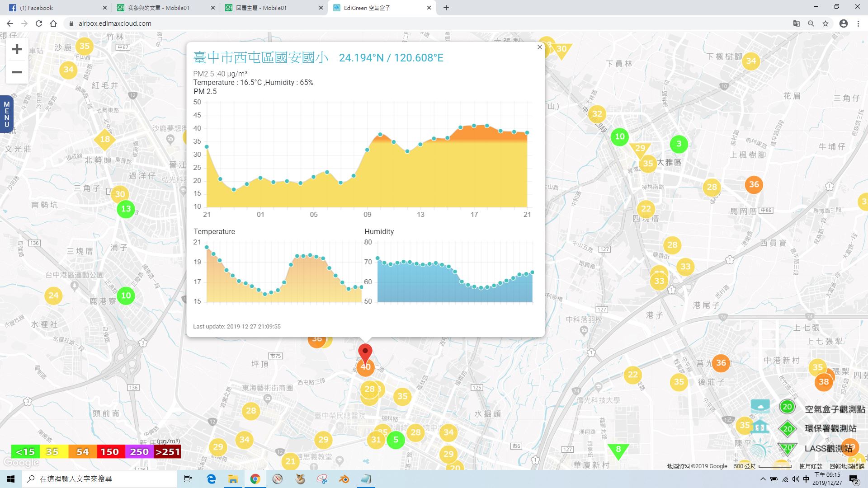Image resolution: width=868 pixels, height=488 pixels.
Task: Close the Facebook tab
Action: [104, 8]
